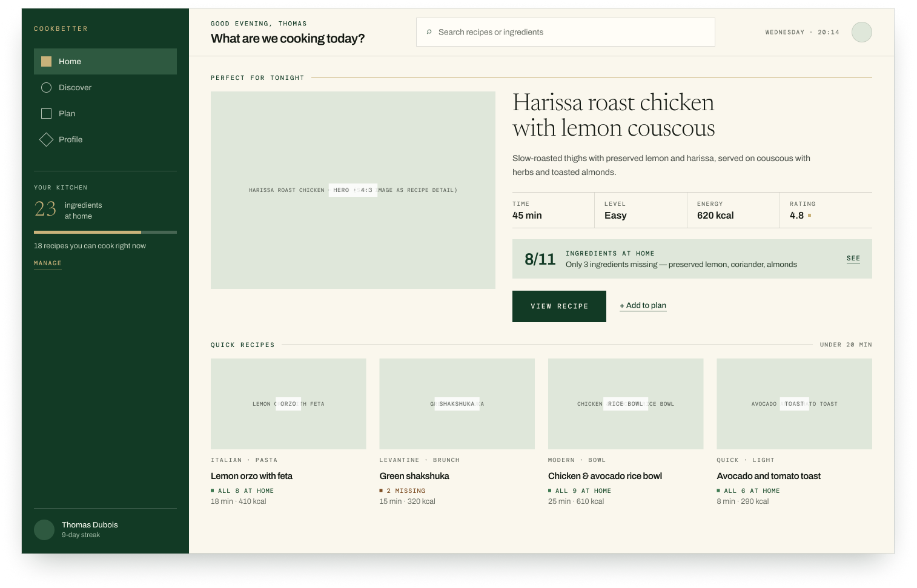Click '18 min · 410 kcal' text
917x588 pixels.
point(239,501)
